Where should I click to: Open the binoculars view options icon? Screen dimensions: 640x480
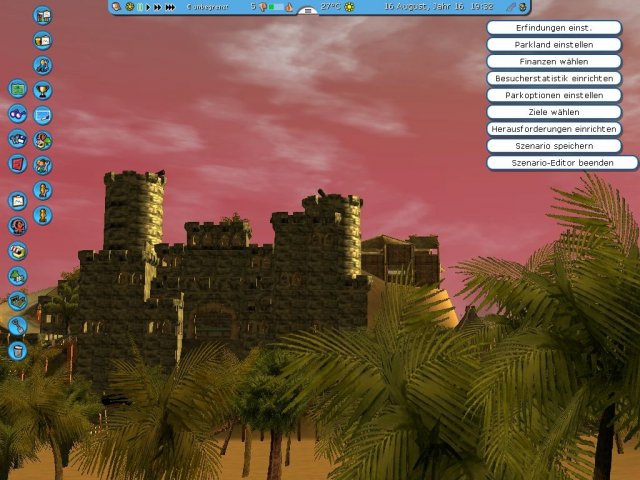(18, 114)
